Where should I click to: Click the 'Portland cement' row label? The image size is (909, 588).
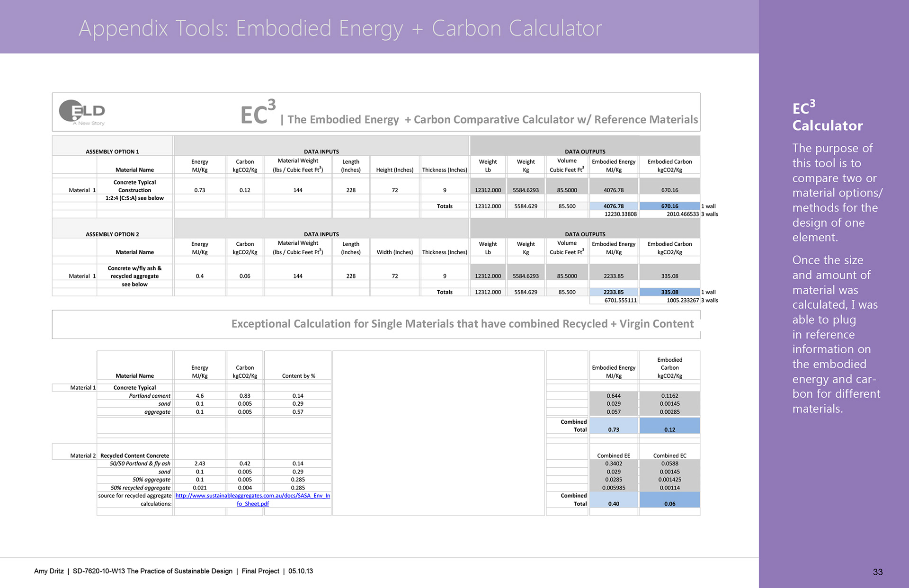coord(150,396)
